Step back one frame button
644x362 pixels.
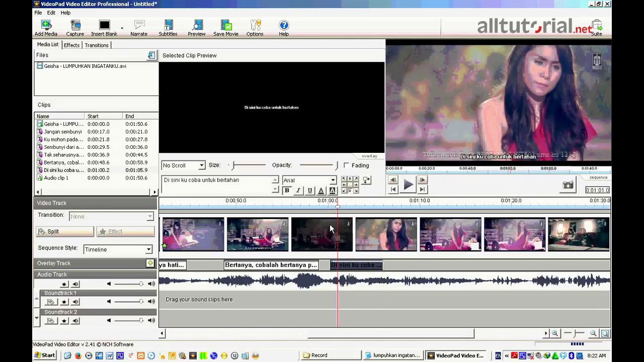(x=393, y=180)
